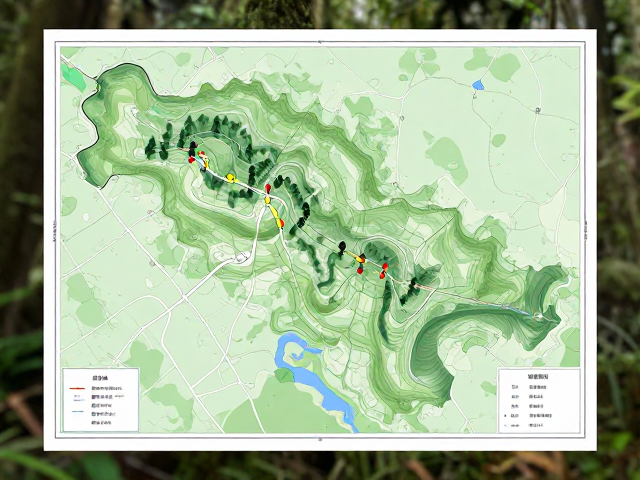Viewport: 640px width, 480px height.
Task: Click the red marker at the yellow segment's lower end
Action: [x=282, y=223]
